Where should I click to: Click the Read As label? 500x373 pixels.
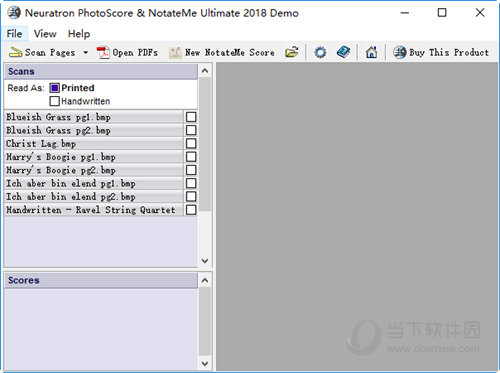click(x=26, y=88)
